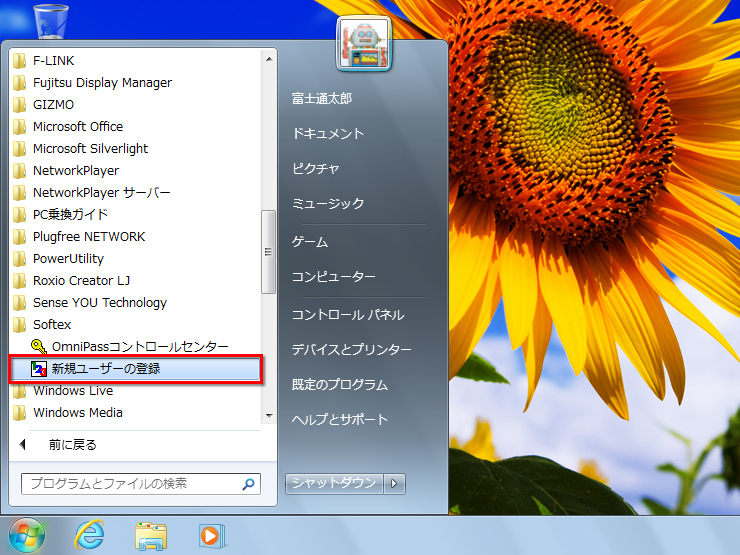This screenshot has width=740, height=555.
Task: Click the Windows Start orb
Action: tap(27, 536)
